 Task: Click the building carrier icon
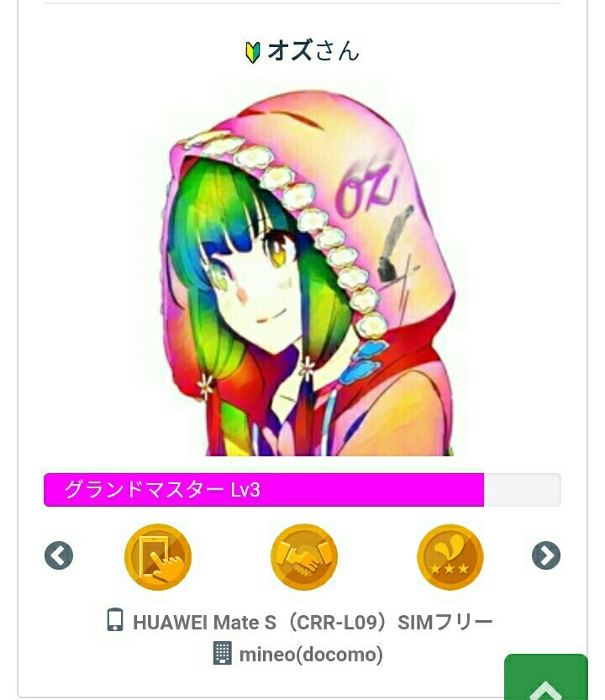click(x=223, y=653)
